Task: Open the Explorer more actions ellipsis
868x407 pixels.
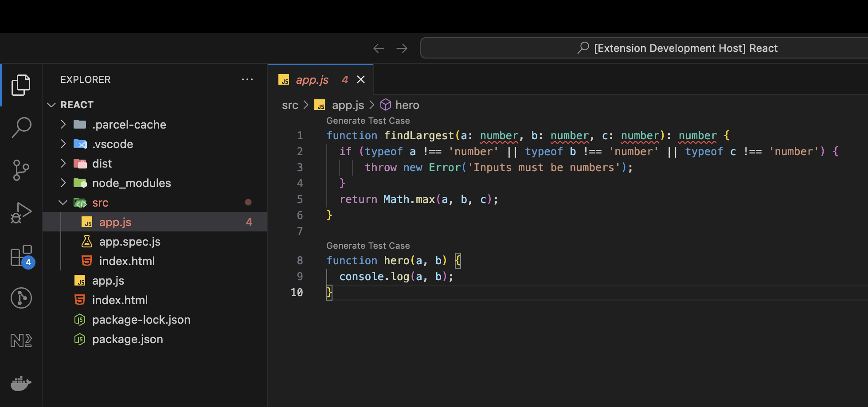Action: 247,79
